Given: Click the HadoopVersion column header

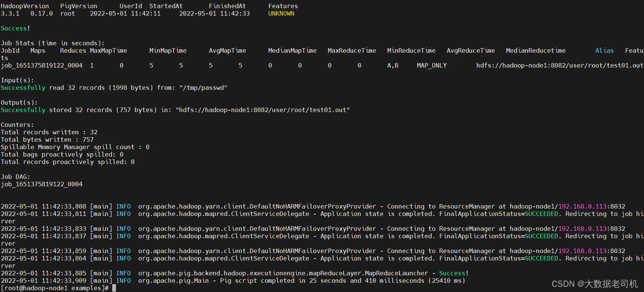Looking at the screenshot, I should [x=25, y=6].
